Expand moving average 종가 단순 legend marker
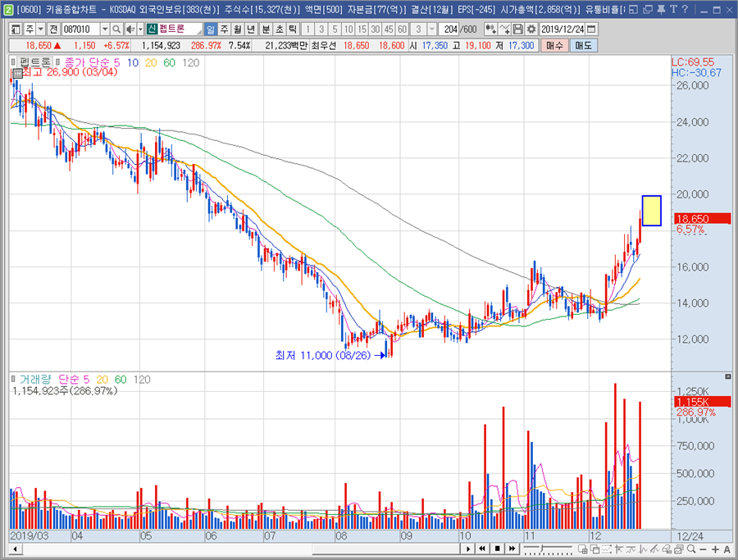The width and height of the screenshot is (738, 560). [57, 62]
